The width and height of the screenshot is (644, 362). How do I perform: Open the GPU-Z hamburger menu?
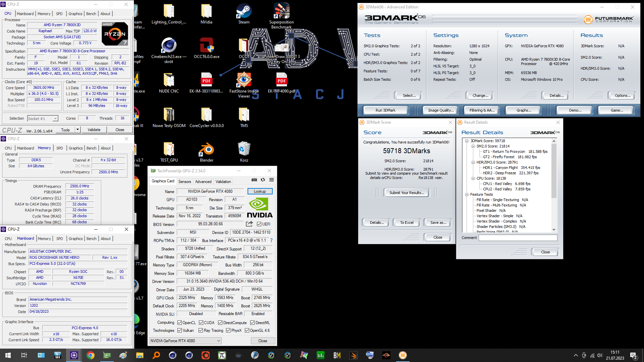tap(271, 180)
